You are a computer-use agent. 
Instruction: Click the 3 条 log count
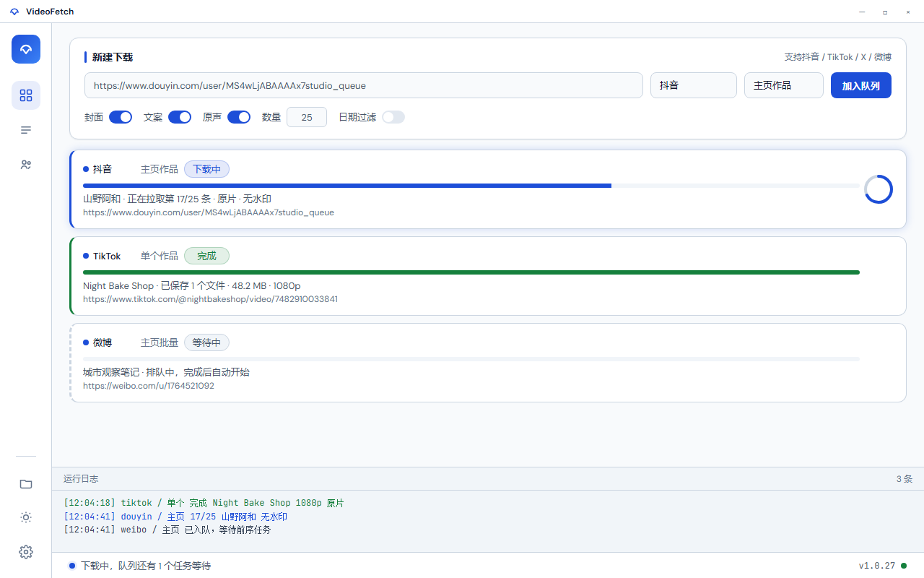[x=905, y=479]
